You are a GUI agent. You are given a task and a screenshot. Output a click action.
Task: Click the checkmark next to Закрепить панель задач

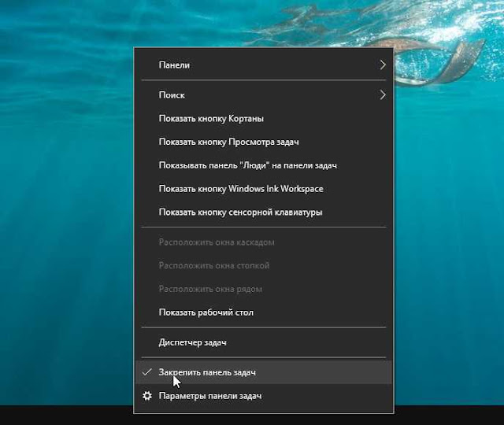point(147,372)
